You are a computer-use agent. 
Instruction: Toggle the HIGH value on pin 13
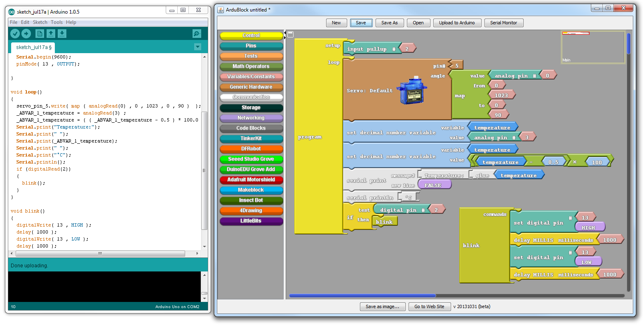[x=589, y=227]
